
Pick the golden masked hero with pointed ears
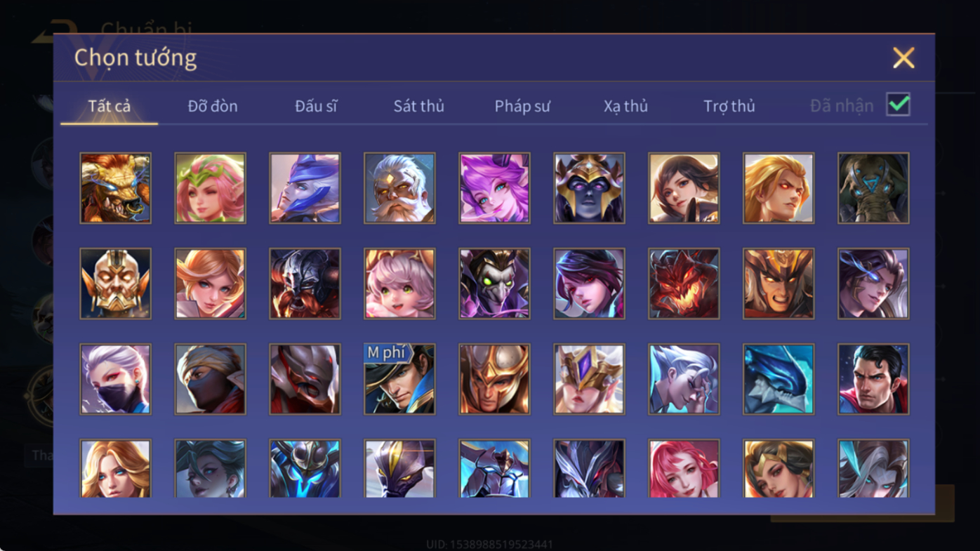[x=115, y=284]
